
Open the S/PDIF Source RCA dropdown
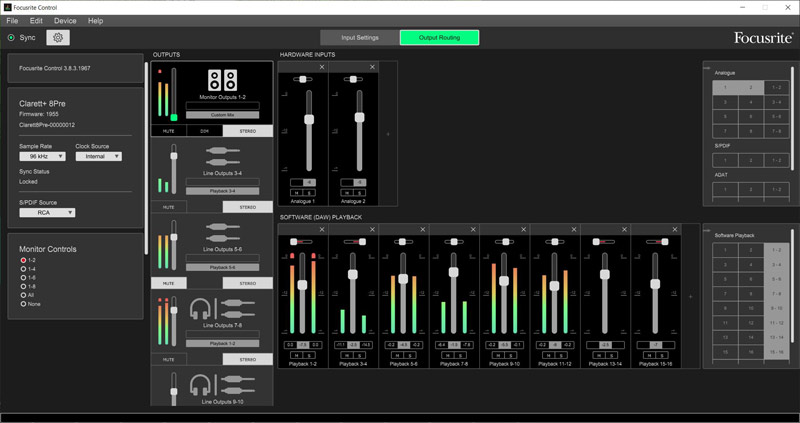click(x=48, y=212)
